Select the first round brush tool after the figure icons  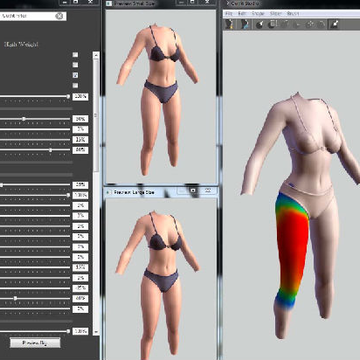click(x=260, y=24)
